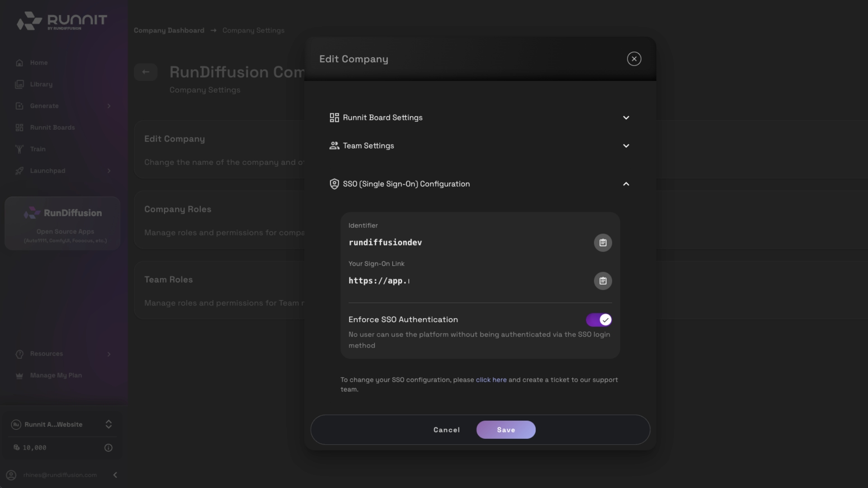Image resolution: width=868 pixels, height=488 pixels.
Task: Click the rundiffusiondev identifier text
Action: coord(385,243)
